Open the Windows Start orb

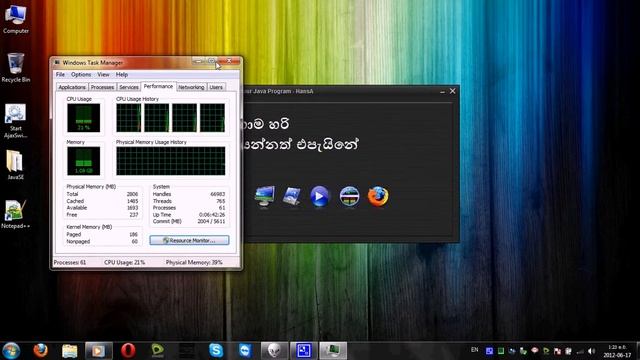click(11, 351)
